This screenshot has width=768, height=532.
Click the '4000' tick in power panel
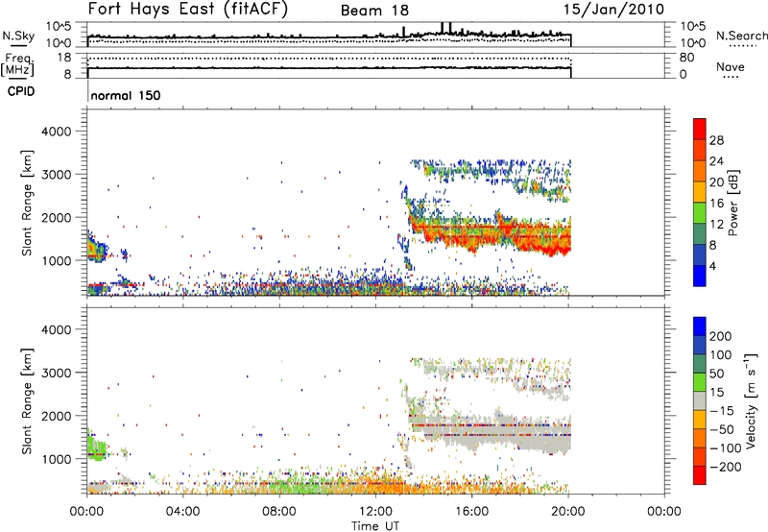tap(56, 132)
